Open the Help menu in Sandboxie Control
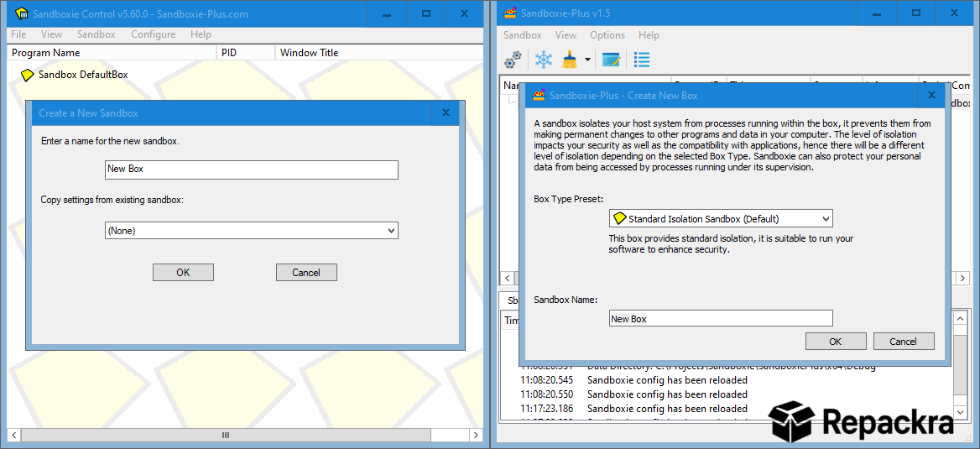980x449 pixels. click(201, 34)
